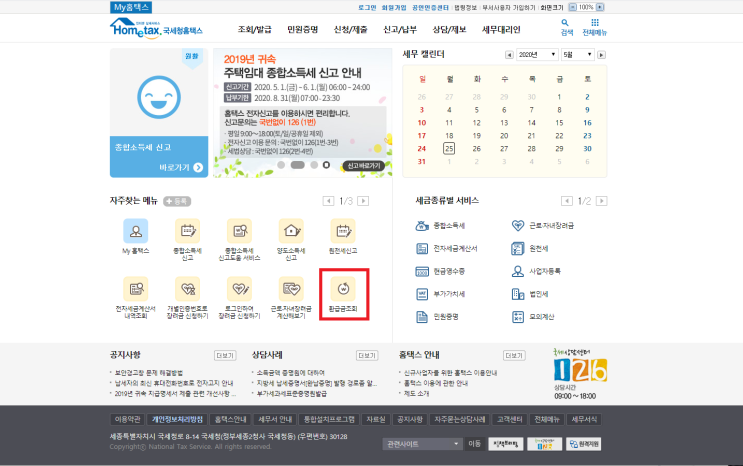Image resolution: width=743 pixels, height=466 pixels.
Task: Open the 종합소득세 신고 shortcut icon
Action: 187,231
